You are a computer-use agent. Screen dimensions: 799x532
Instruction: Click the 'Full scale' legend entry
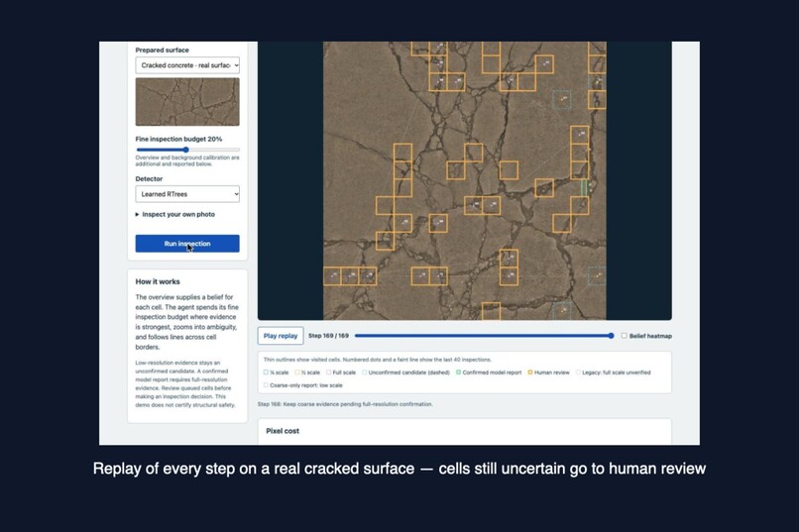coord(341,372)
